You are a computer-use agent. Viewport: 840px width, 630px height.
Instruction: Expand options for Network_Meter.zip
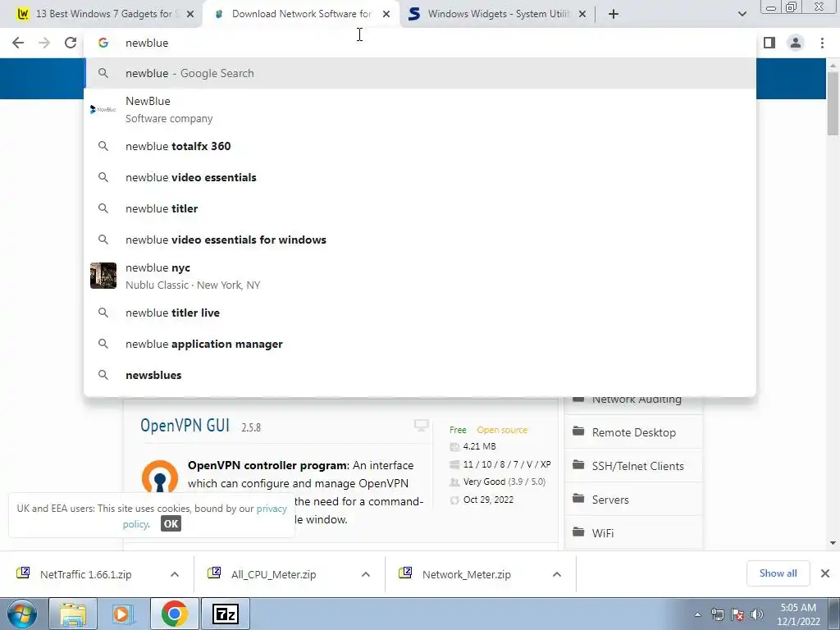tap(557, 574)
